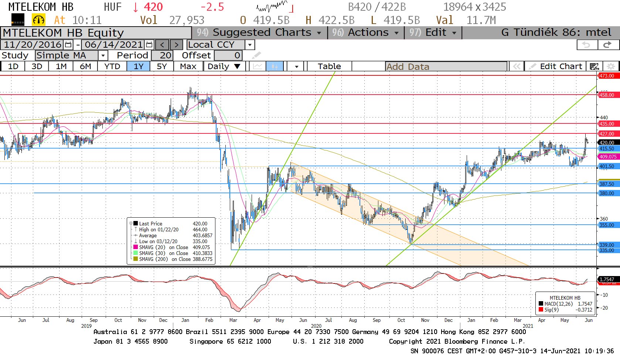Image resolution: width=620 pixels, height=364 pixels.
Task: Open the end date calendar picker
Action: click(x=149, y=45)
